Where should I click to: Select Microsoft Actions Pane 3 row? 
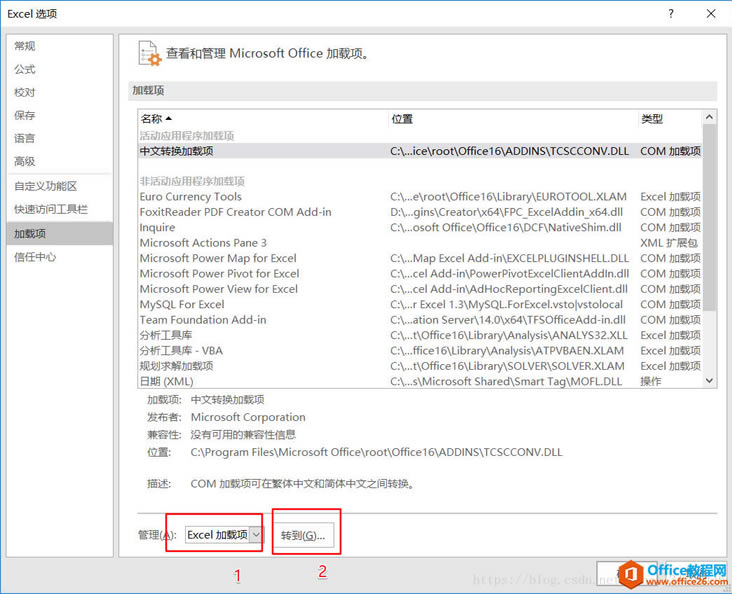(x=420, y=243)
